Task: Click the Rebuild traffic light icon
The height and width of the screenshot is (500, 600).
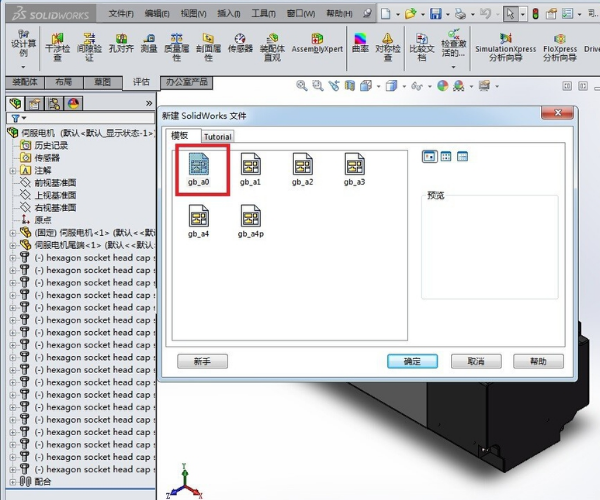Action: coord(536,14)
